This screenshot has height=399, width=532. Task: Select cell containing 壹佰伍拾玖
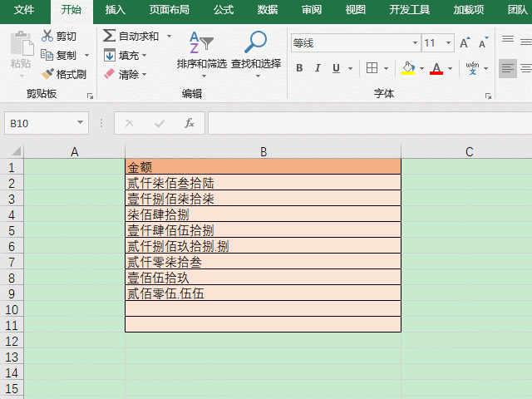(x=264, y=277)
